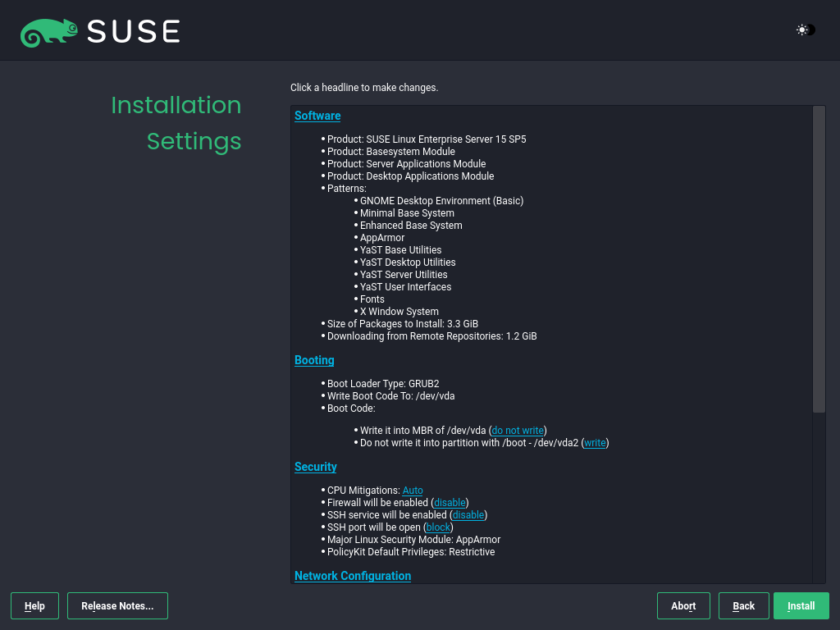This screenshot has width=840, height=630.
Task: Click "do not write" for MBR boot code
Action: [517, 430]
